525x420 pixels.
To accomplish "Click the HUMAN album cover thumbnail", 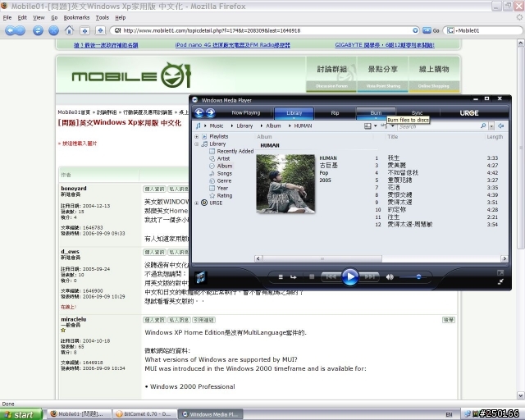I will [x=285, y=184].
